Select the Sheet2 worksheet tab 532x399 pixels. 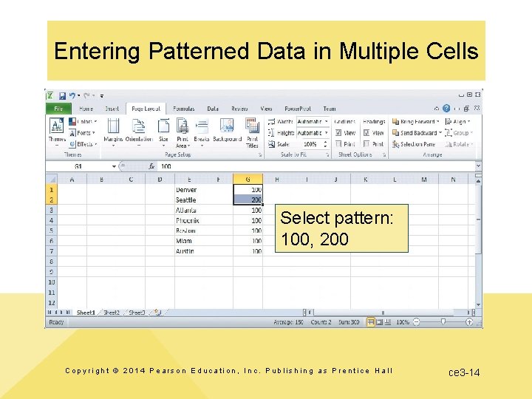[112, 313]
